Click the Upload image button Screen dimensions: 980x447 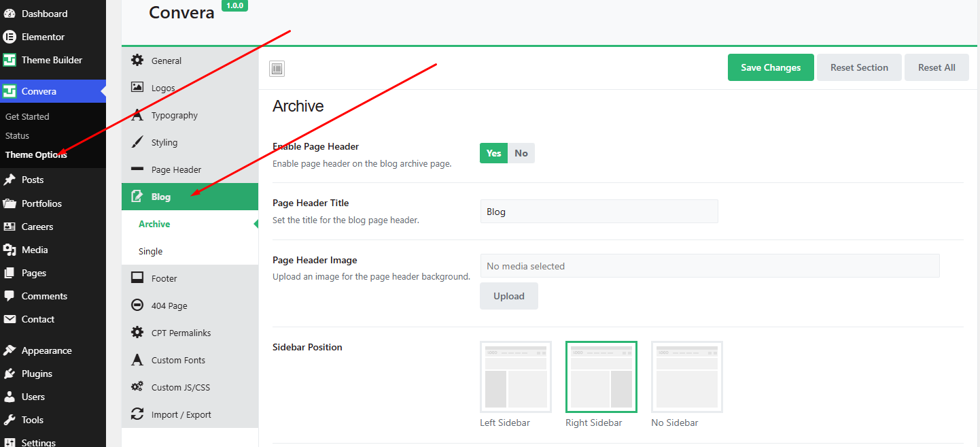pos(509,296)
